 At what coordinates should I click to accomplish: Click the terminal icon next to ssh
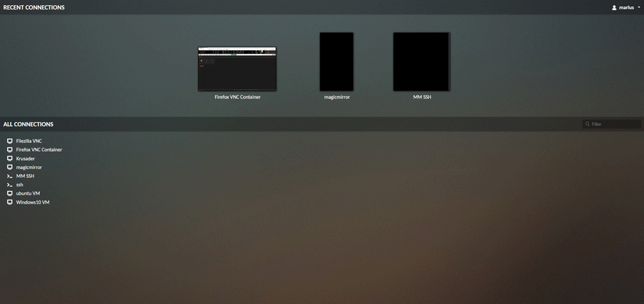pyautogui.click(x=10, y=184)
